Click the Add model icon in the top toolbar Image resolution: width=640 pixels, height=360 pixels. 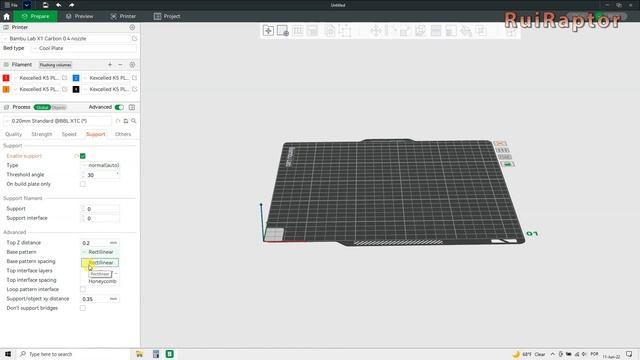[268, 31]
